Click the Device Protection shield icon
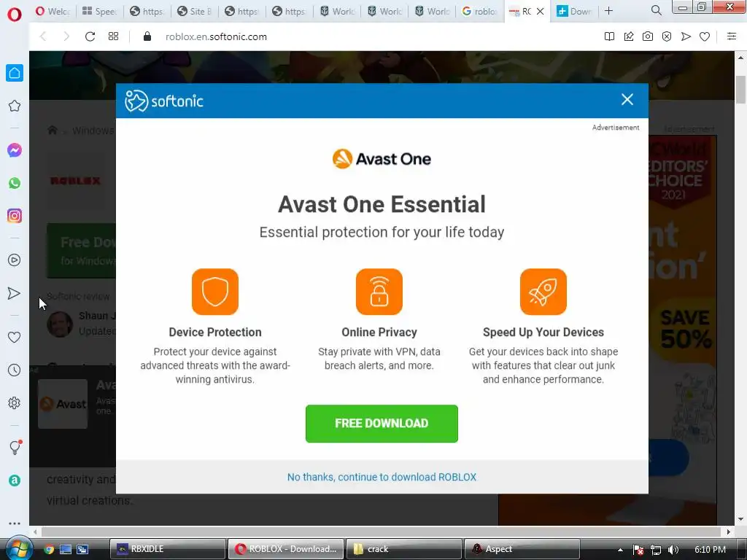Image resolution: width=747 pixels, height=560 pixels. point(215,292)
